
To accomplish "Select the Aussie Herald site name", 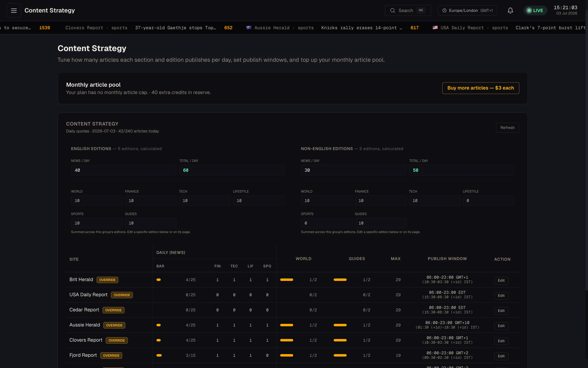I will pos(85,325).
